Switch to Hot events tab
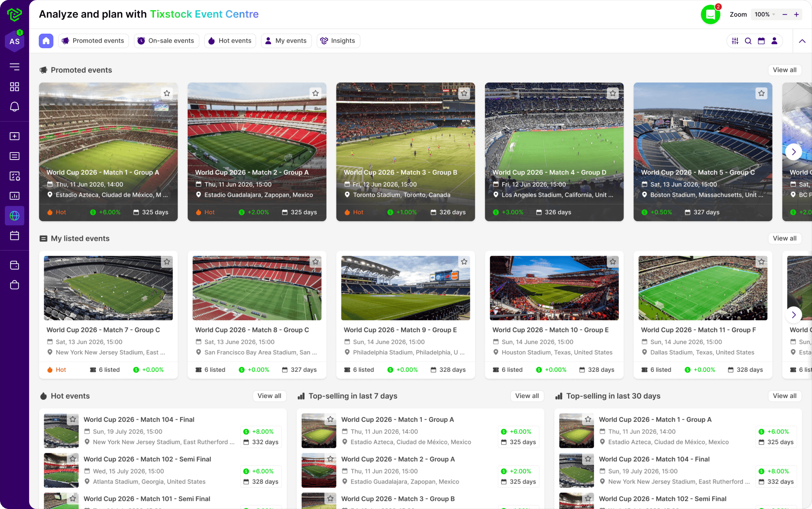Viewport: 812px width, 509px height. click(230, 41)
